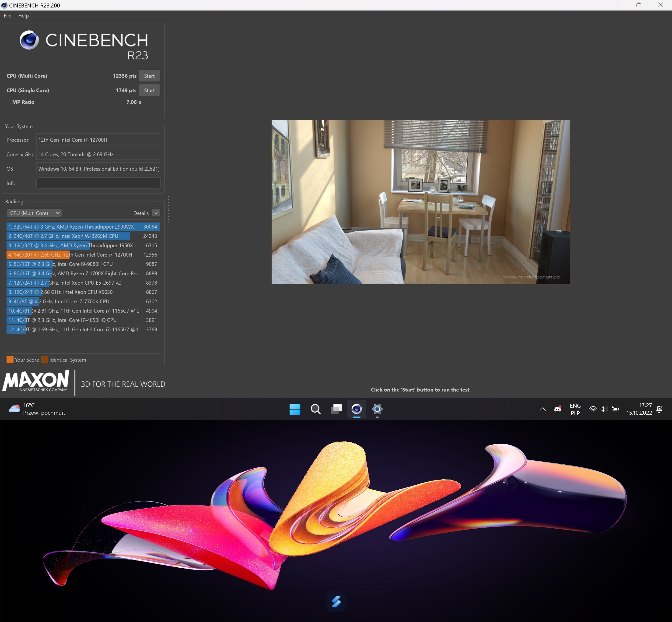The width and height of the screenshot is (672, 622).
Task: Open the weather widget showing 16°C
Action: click(x=37, y=409)
